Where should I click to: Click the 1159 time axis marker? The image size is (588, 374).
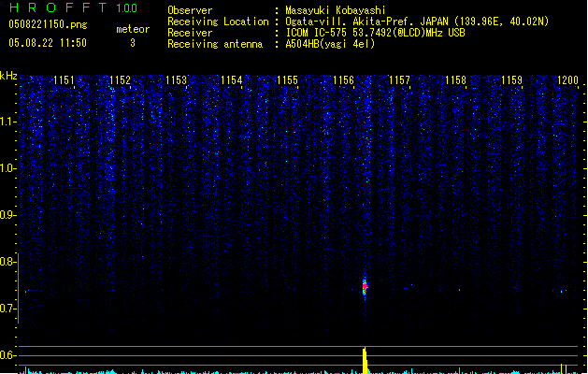(511, 80)
